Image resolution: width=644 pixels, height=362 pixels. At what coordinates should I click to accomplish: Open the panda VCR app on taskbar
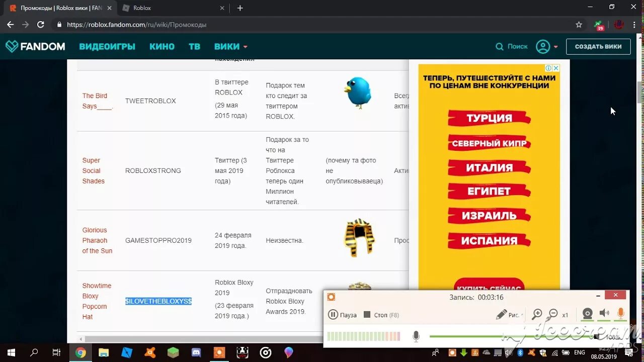tap(243, 352)
